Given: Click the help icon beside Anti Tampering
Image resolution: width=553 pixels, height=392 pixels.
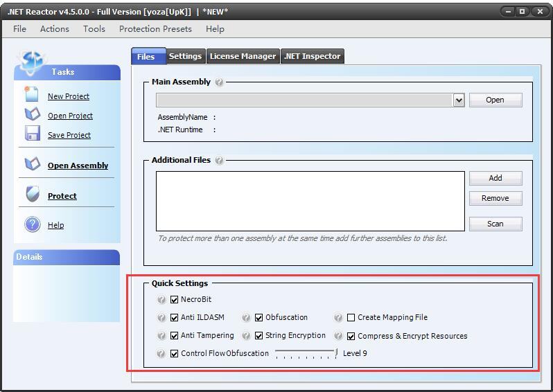Looking at the screenshot, I should (x=161, y=336).
